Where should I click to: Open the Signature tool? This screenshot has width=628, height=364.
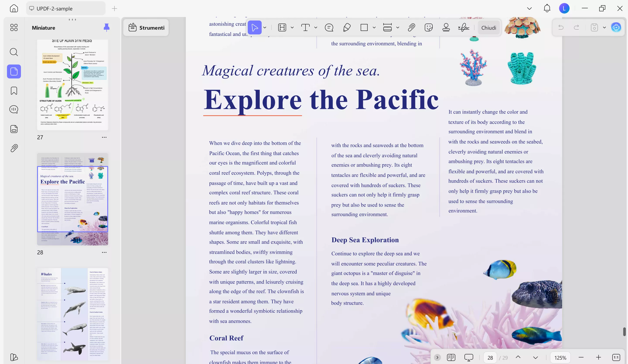click(463, 27)
